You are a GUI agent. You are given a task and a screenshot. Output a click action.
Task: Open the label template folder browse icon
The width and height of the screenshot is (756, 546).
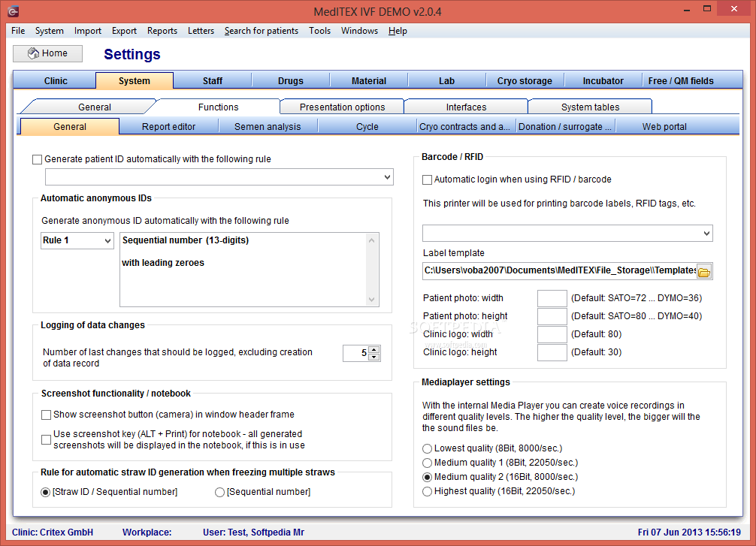pos(704,272)
